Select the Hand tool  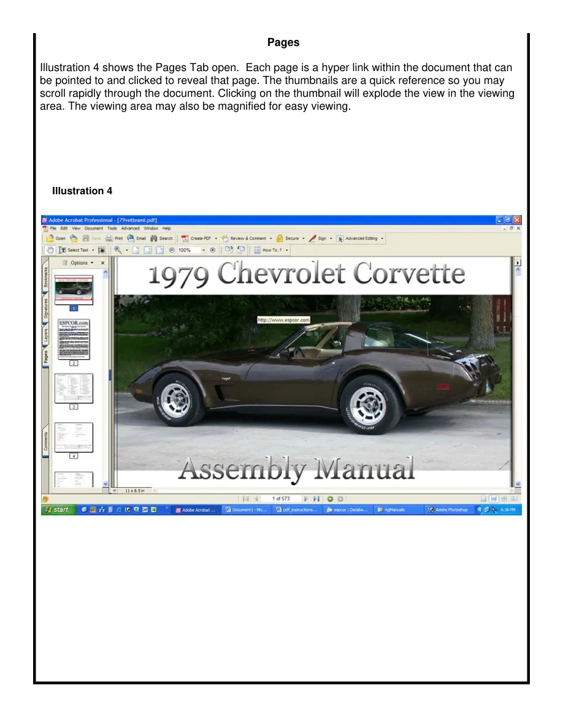point(50,250)
